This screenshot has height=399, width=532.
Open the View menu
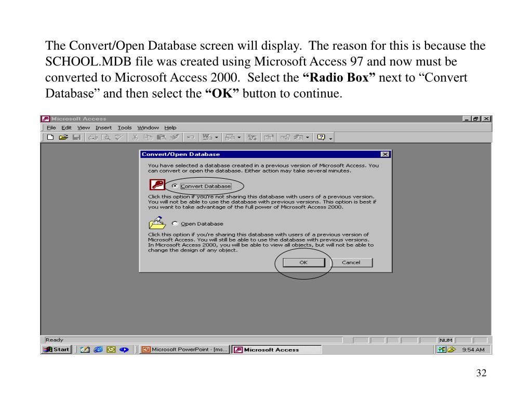click(84, 128)
